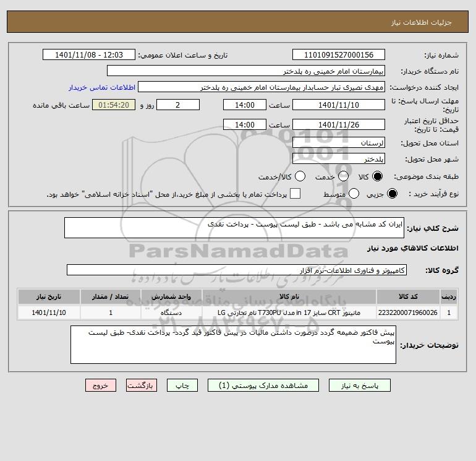
Task: Click the اطلاعات کالاهای مورد نیاز section heading
Action: [x=413, y=248]
